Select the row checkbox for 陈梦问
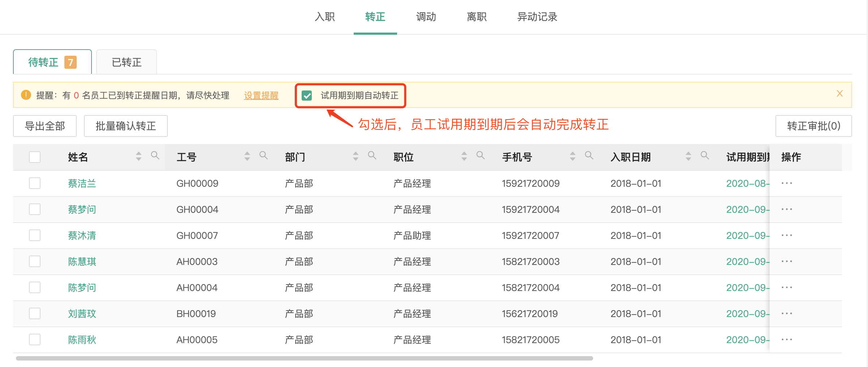 35,287
